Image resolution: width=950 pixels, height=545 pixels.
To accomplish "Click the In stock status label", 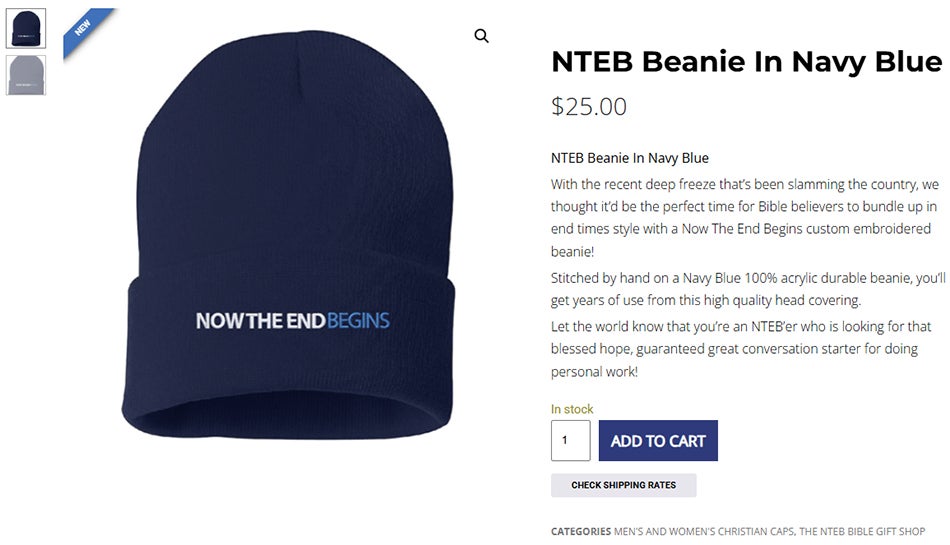I will coord(572,409).
